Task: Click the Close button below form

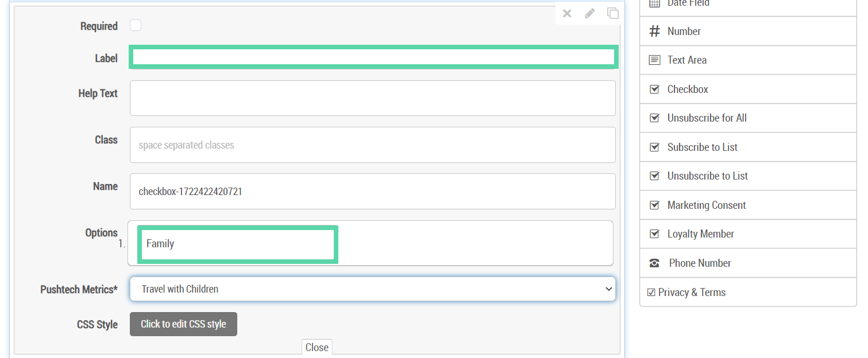Action: tap(317, 347)
